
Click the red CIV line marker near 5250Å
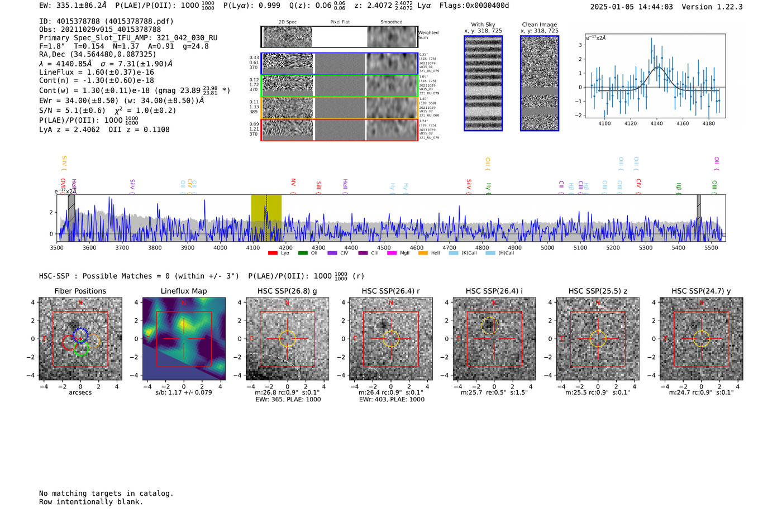639,186
